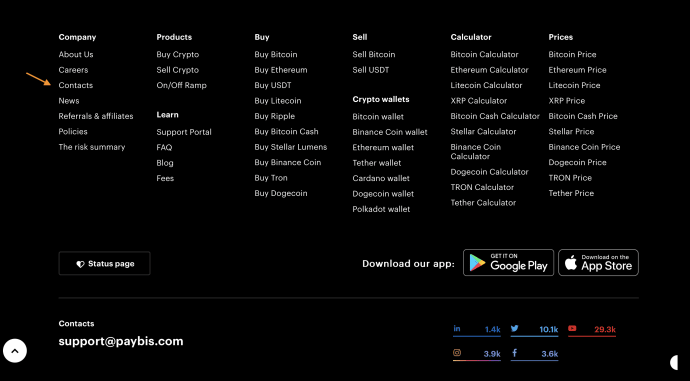Open the YouTube 29.3k social link

592,330
